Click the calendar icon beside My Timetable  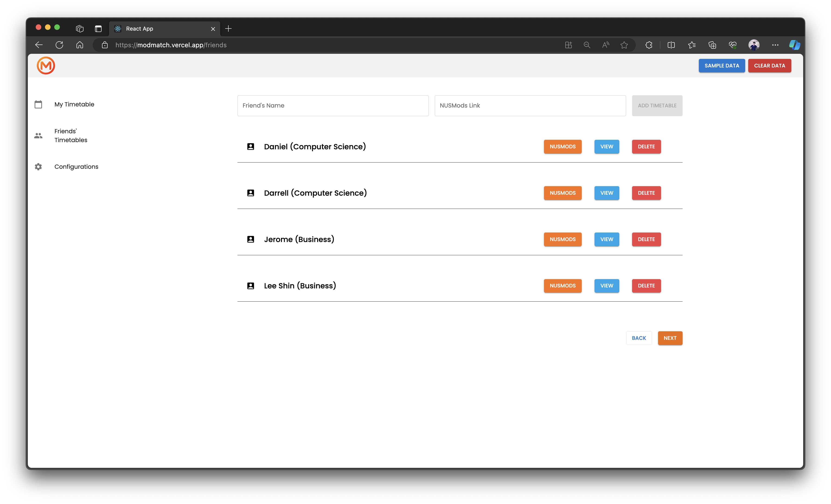(x=38, y=105)
